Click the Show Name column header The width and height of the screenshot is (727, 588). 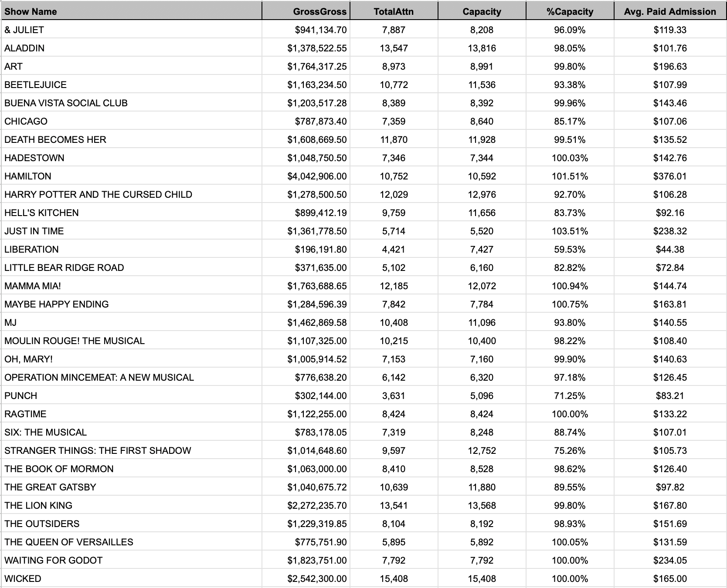click(x=31, y=12)
